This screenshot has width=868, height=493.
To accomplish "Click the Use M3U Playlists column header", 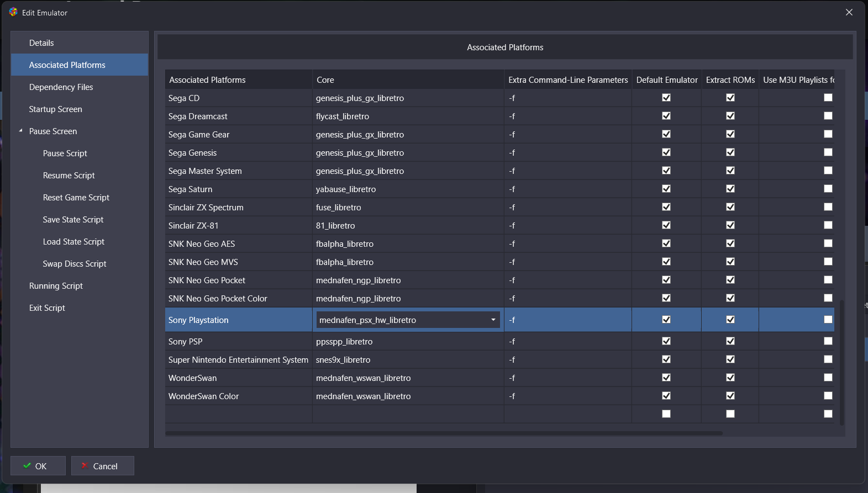I will coord(797,79).
